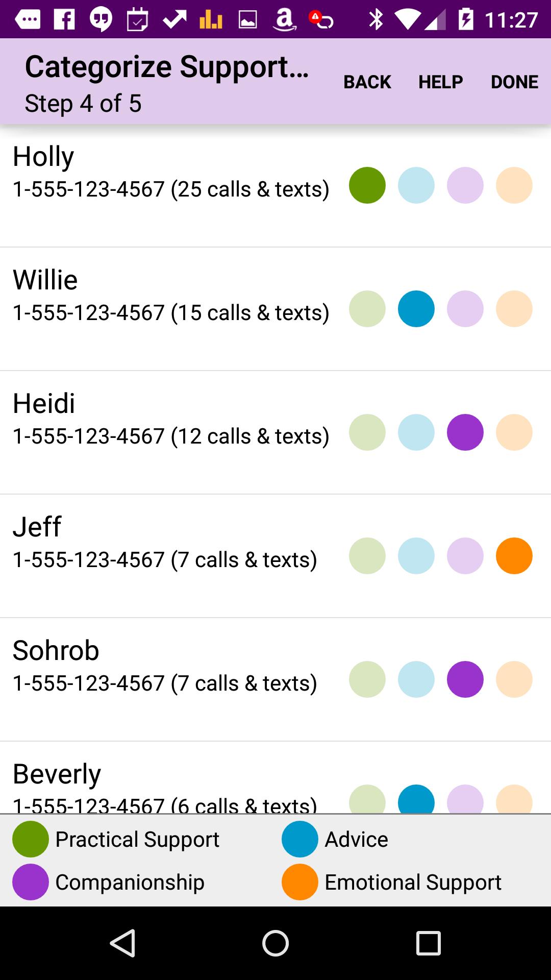551x980 pixels.
Task: Toggle Companionship circle for Heidi
Action: pos(465,432)
